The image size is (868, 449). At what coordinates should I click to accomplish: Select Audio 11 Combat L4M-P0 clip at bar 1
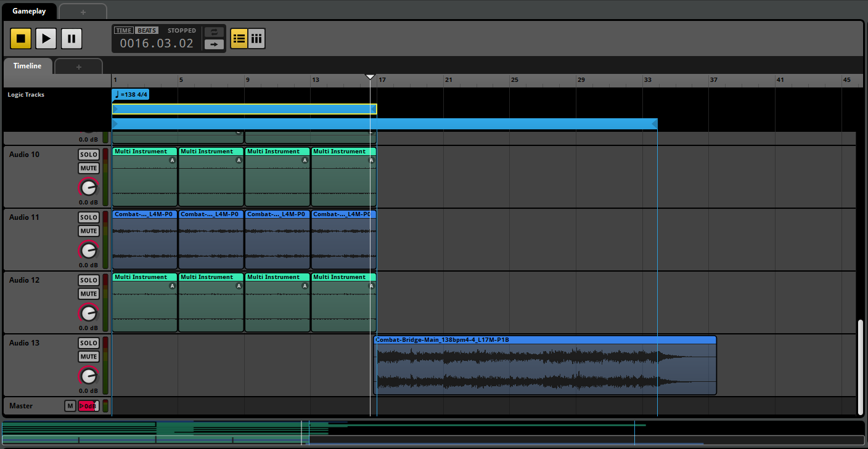click(145, 240)
